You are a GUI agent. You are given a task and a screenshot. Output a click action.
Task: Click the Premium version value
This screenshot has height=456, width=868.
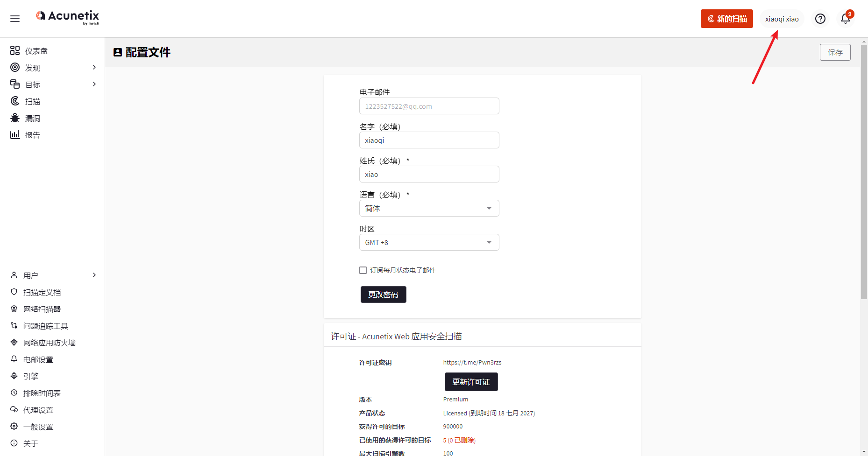click(455, 399)
